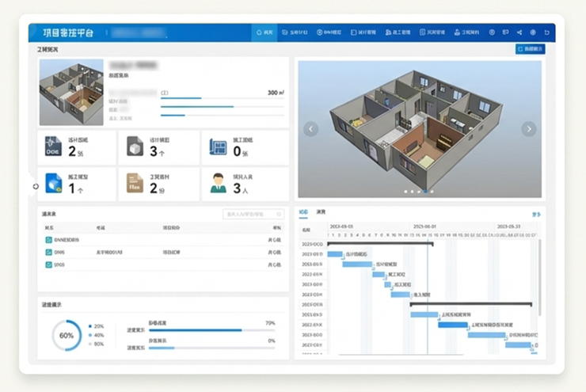Click the exit icon at the far right of the header
Screen dimensions: 586x392
pos(546,32)
